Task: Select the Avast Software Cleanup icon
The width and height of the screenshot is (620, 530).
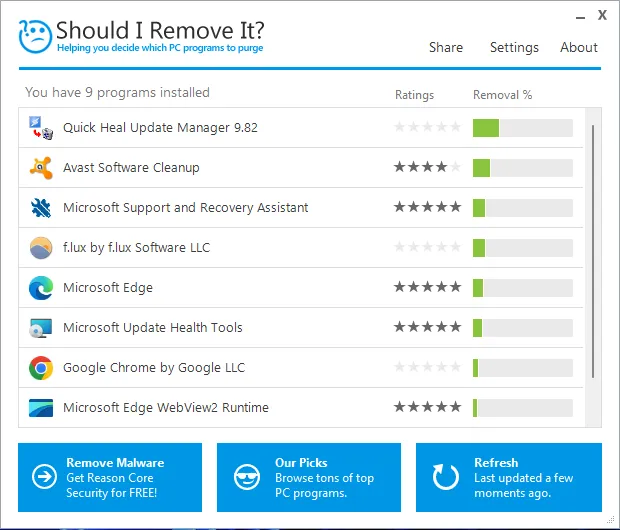Action: [41, 168]
